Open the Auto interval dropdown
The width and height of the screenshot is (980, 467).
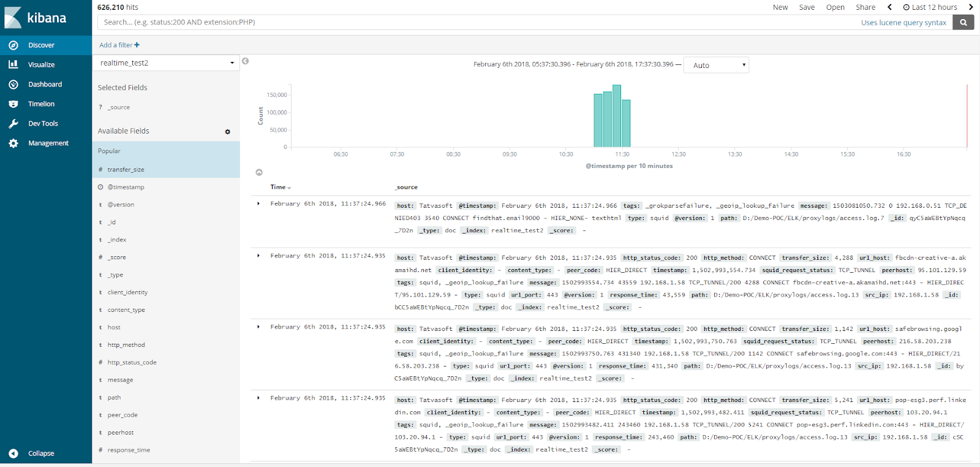716,65
